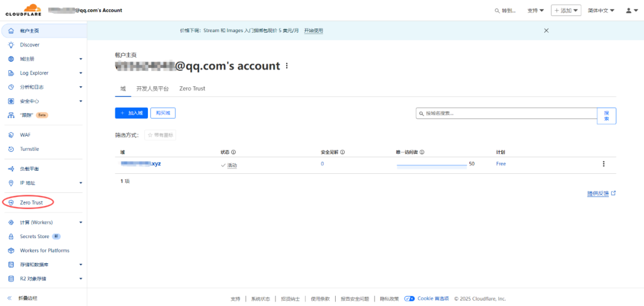Click the Log Explorer icon
This screenshot has height=306, width=644.
(11, 73)
